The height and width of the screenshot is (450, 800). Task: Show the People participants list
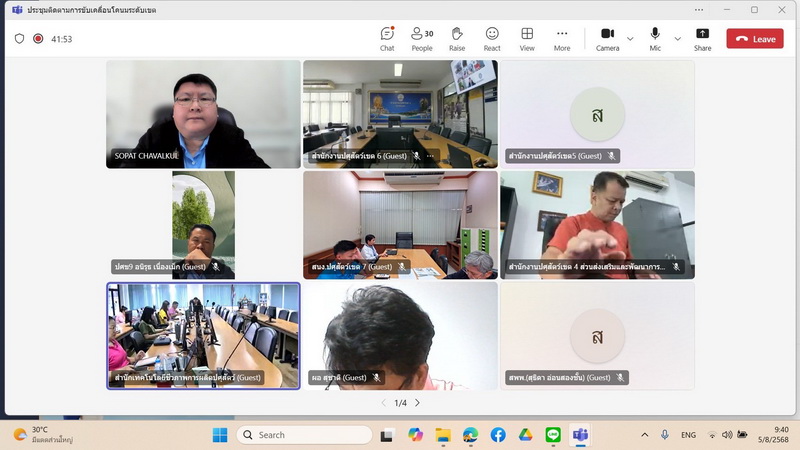pos(422,38)
